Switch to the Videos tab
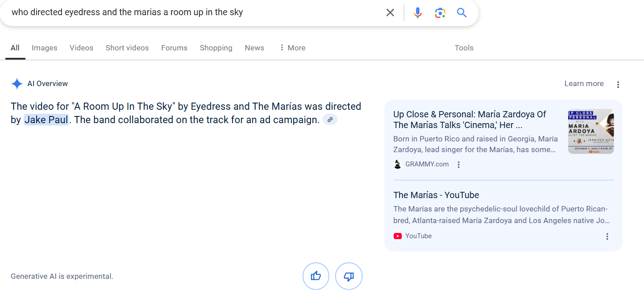 click(x=81, y=48)
